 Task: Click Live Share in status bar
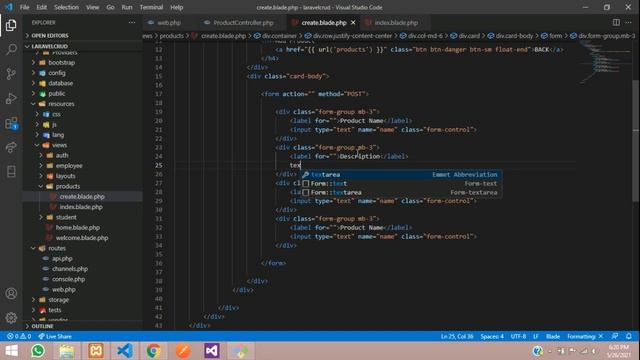tap(55, 336)
